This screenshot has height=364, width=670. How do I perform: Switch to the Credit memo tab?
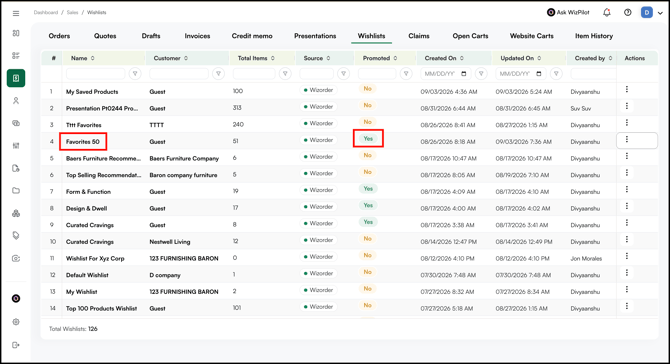252,36
